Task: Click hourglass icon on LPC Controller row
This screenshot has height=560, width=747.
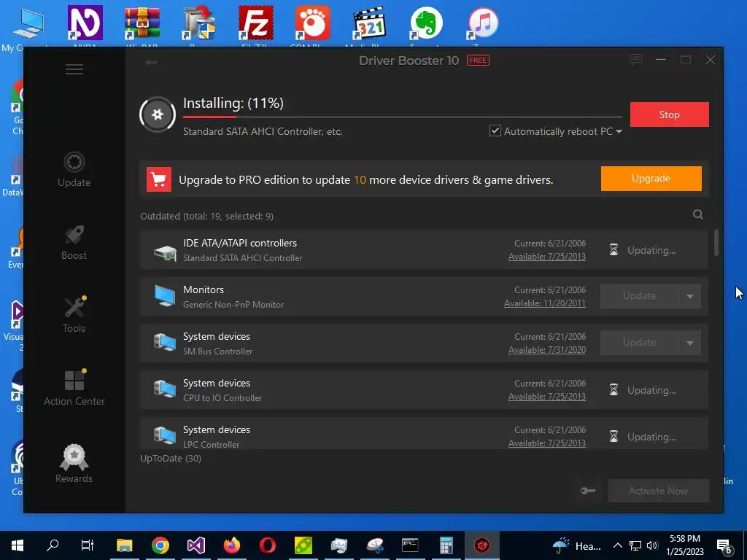Action: (614, 437)
